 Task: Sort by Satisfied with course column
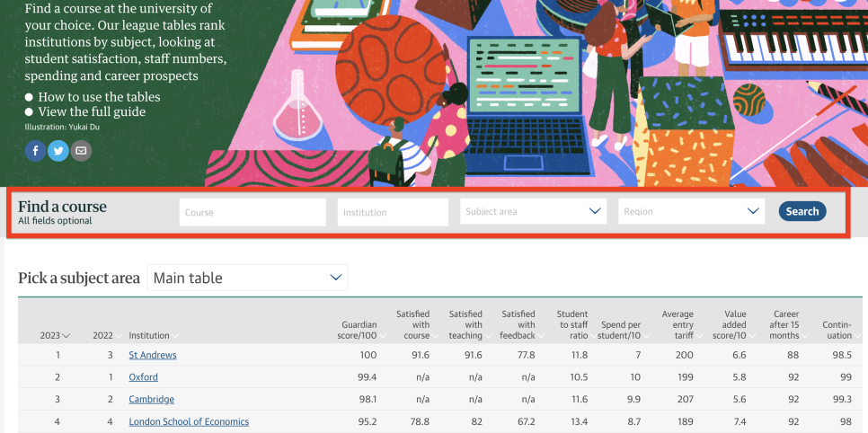(416, 325)
